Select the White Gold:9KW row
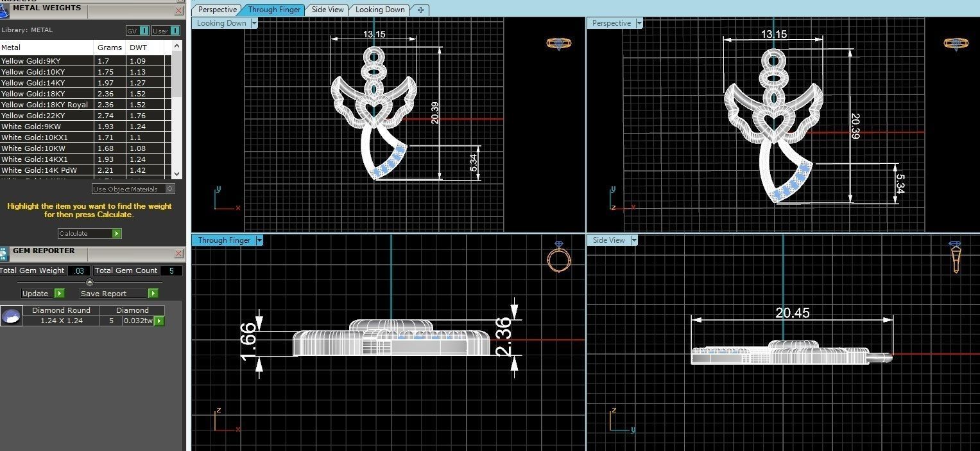This screenshot has width=980, height=451. (86, 127)
